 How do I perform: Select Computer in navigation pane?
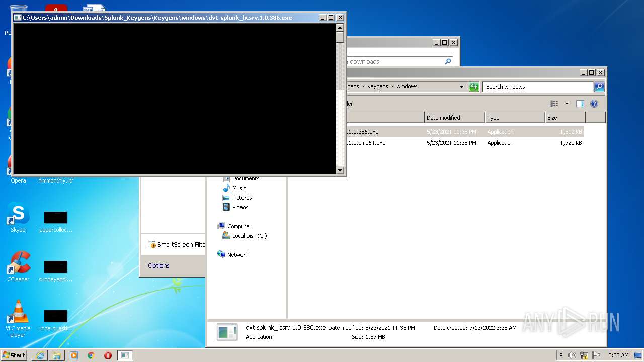234,226
